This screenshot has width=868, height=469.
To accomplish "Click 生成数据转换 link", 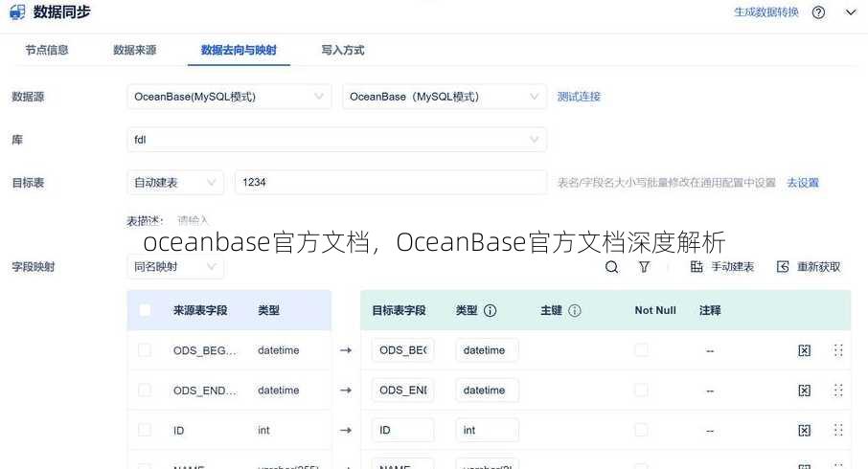I will (766, 12).
